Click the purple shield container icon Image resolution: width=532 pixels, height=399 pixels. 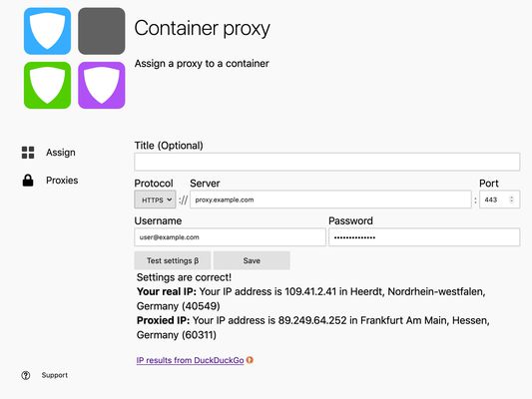(x=102, y=85)
